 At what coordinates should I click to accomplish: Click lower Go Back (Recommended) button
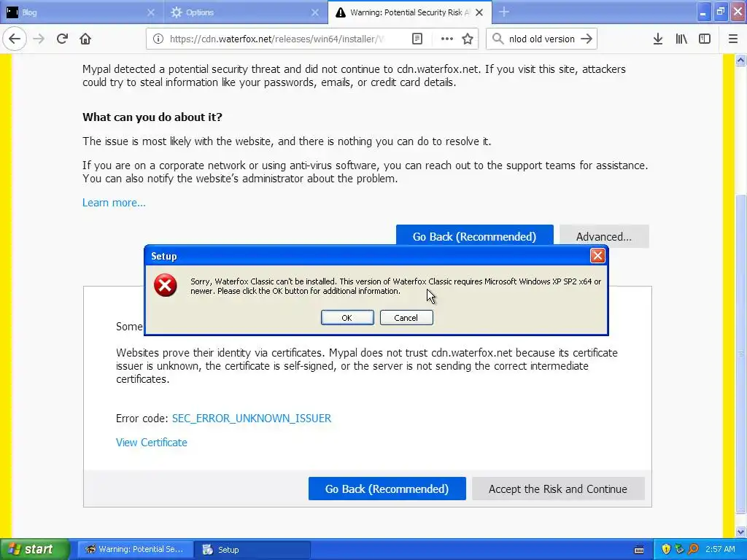click(387, 489)
